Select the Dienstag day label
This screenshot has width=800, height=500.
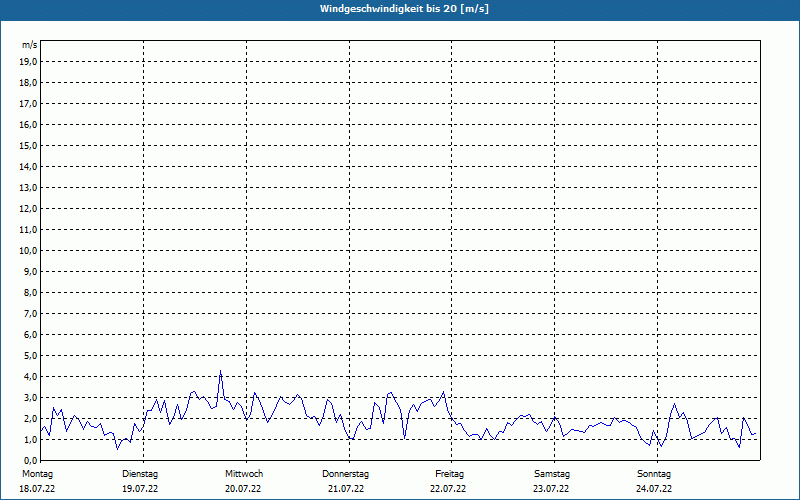[x=140, y=474]
